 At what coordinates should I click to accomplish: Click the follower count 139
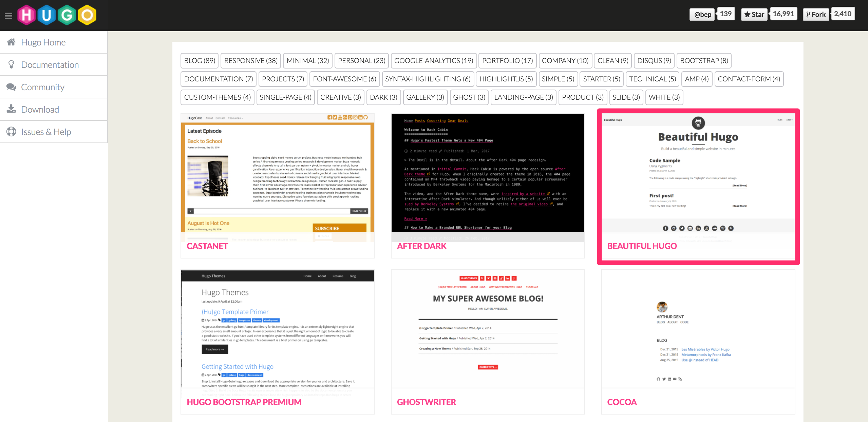(x=726, y=14)
